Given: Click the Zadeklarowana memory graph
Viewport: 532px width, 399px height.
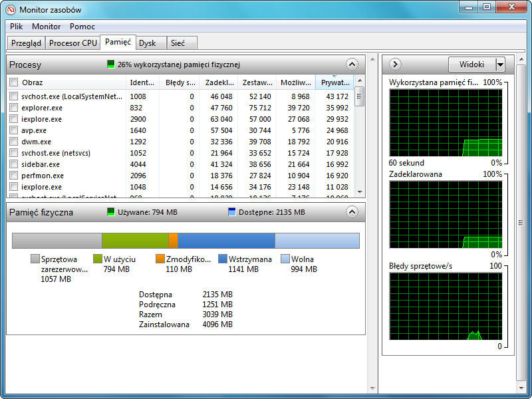Looking at the screenshot, I should pos(446,214).
